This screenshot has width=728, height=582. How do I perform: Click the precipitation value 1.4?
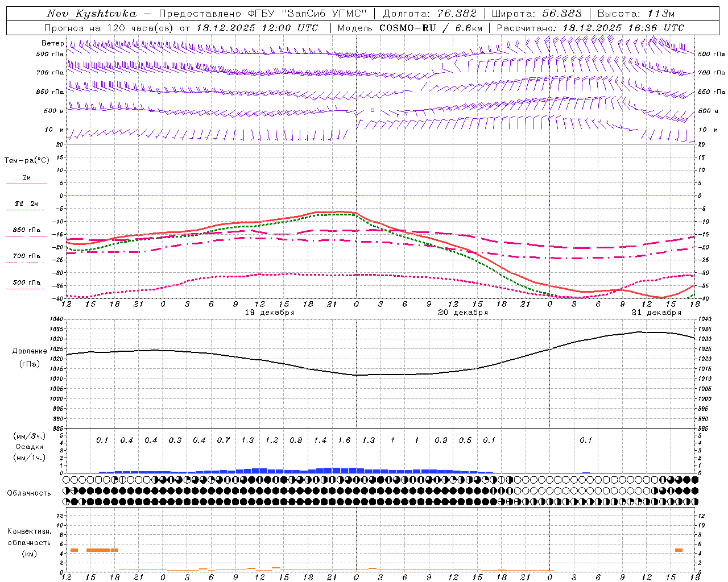[x=320, y=440]
